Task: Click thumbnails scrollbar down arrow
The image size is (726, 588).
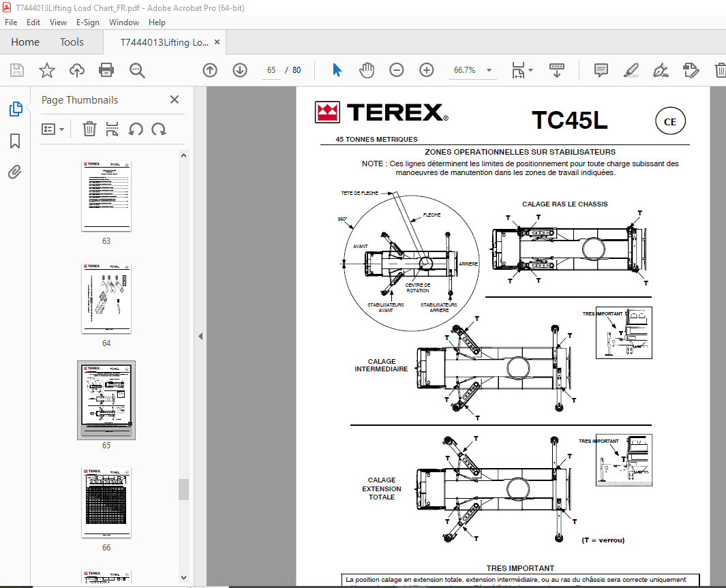Action: [x=183, y=577]
